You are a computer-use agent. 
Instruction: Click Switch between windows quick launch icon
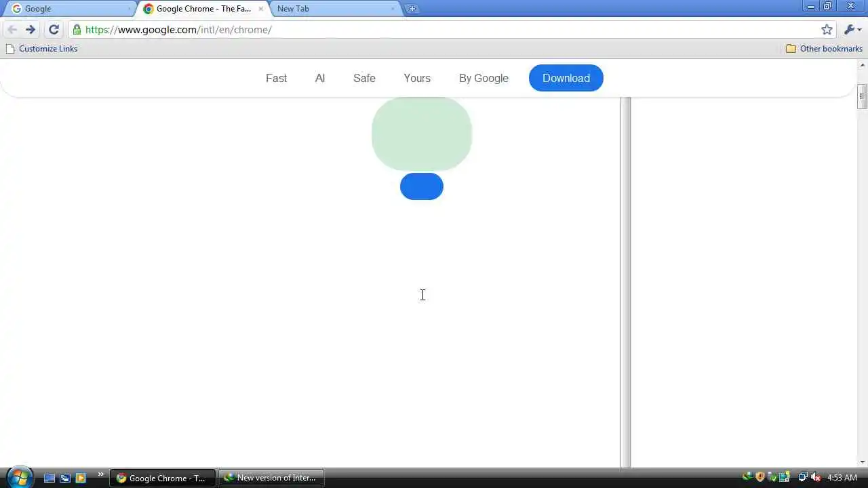pos(65,478)
